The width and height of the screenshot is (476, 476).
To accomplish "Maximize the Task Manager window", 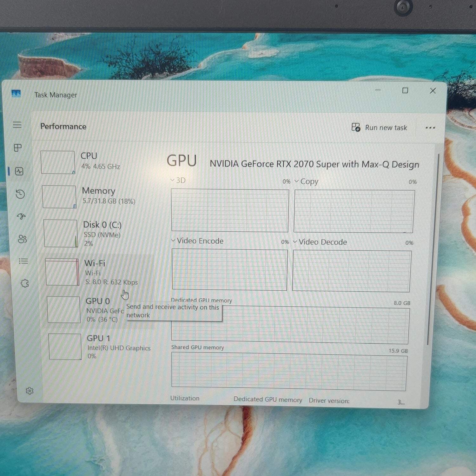I will pos(405,90).
